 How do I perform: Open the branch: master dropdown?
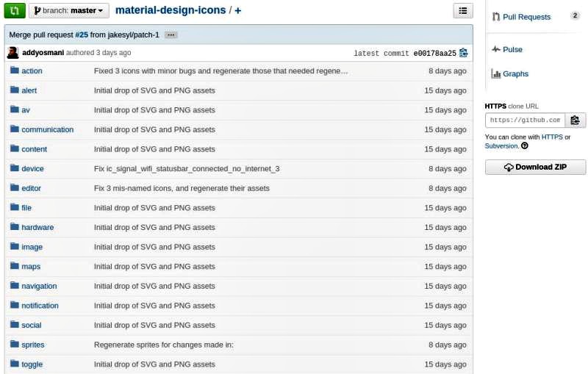69,10
